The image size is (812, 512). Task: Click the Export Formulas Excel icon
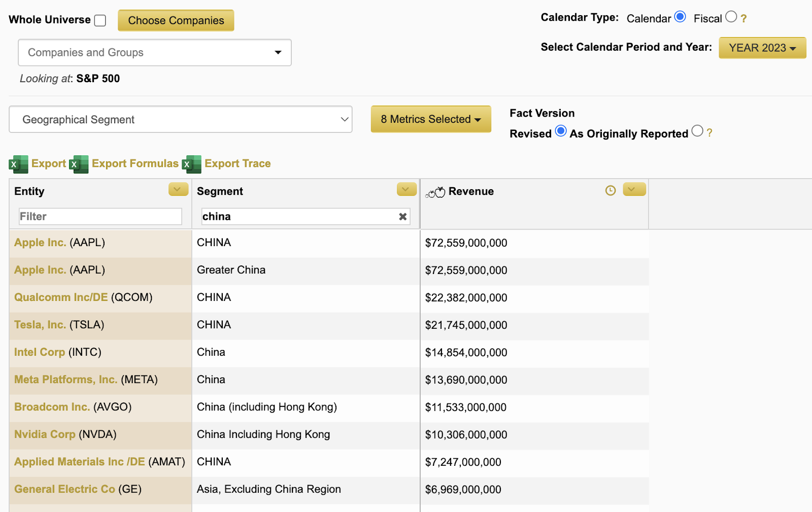tap(79, 164)
